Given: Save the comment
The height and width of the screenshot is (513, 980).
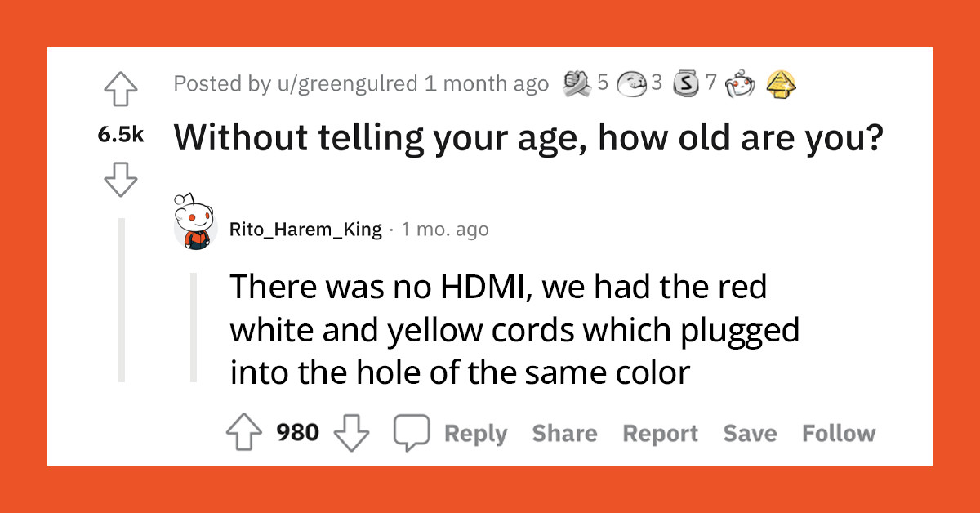Looking at the screenshot, I should point(751,432).
